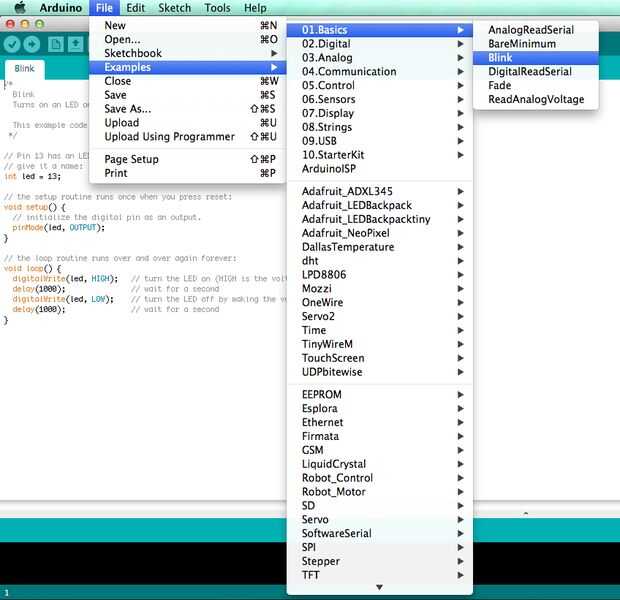Choose Upload from the File menu
Viewport: 620px width, 600px height.
(187, 123)
